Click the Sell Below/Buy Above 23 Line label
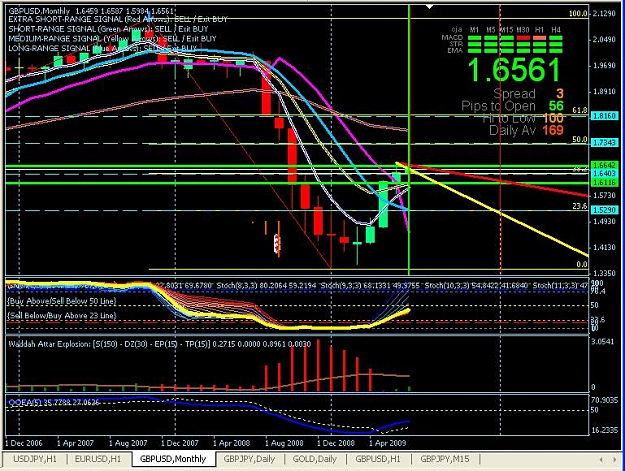 (62, 316)
